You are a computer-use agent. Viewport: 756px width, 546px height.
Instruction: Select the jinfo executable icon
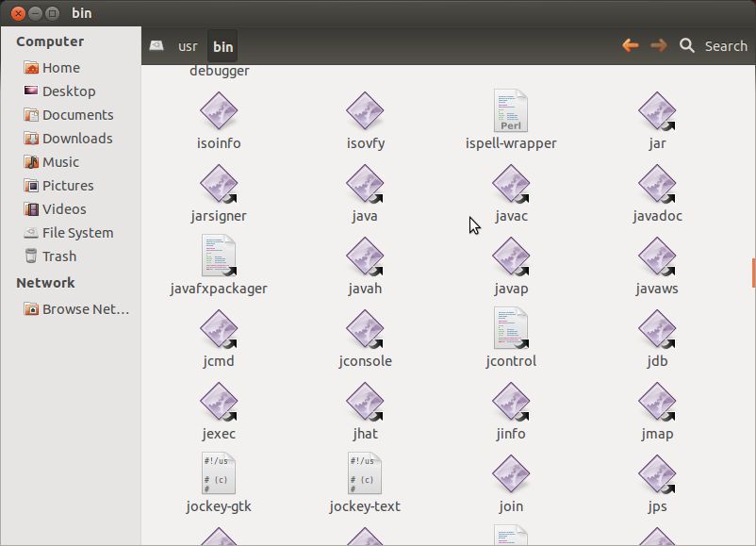coord(511,402)
